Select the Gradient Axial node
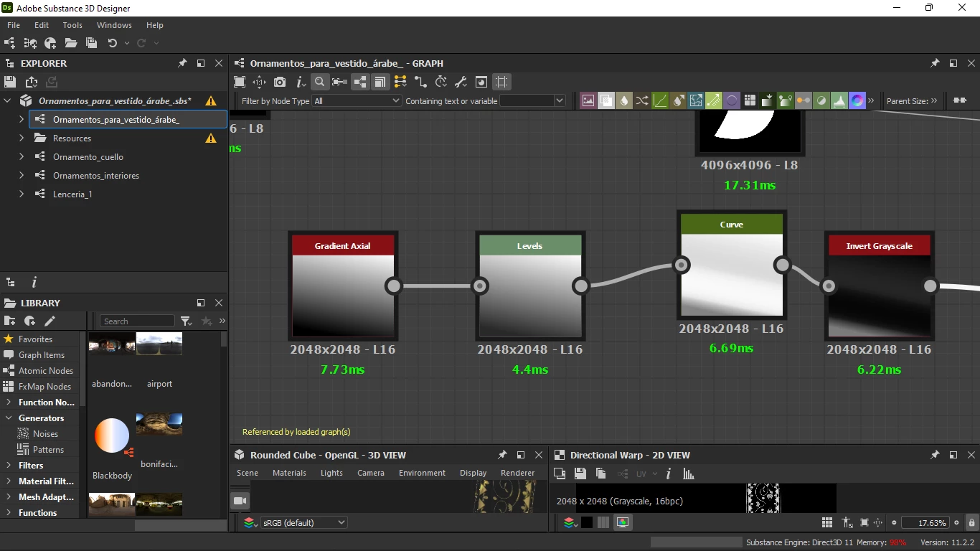This screenshot has width=980, height=551. pyautogui.click(x=343, y=286)
